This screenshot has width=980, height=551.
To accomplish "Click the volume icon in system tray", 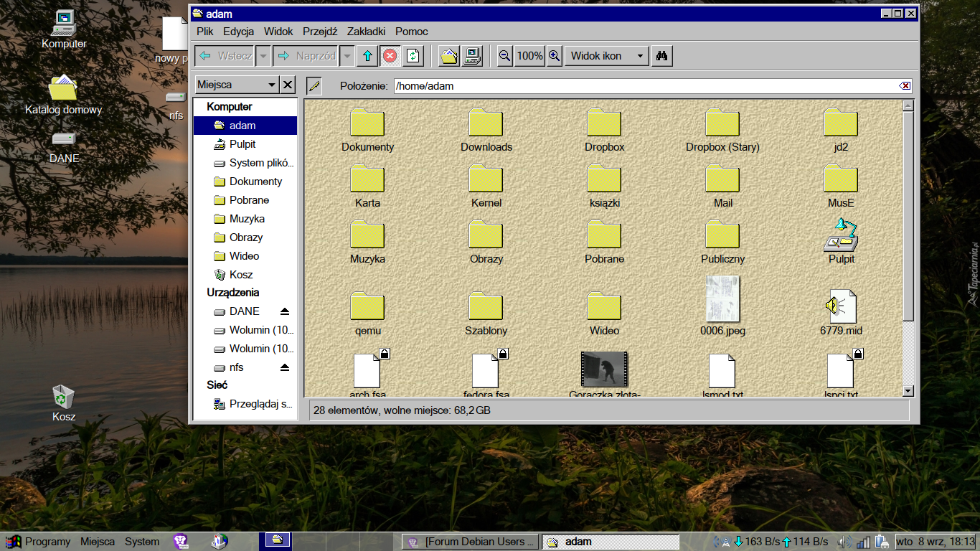I will pyautogui.click(x=844, y=542).
